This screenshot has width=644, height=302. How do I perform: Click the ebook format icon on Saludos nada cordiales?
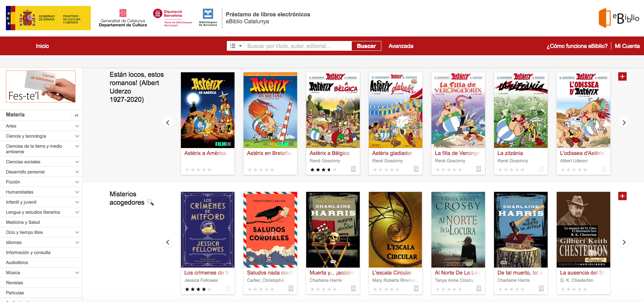pos(291,288)
